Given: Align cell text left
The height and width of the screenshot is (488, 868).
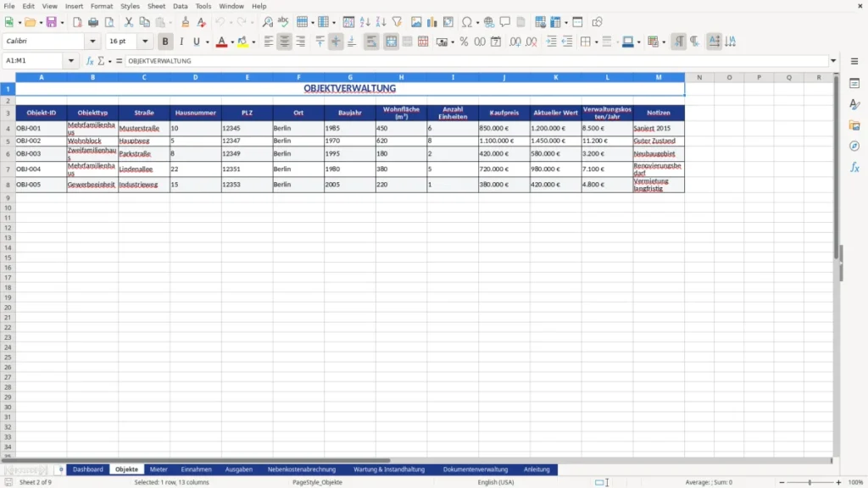Looking at the screenshot, I should [x=269, y=42].
